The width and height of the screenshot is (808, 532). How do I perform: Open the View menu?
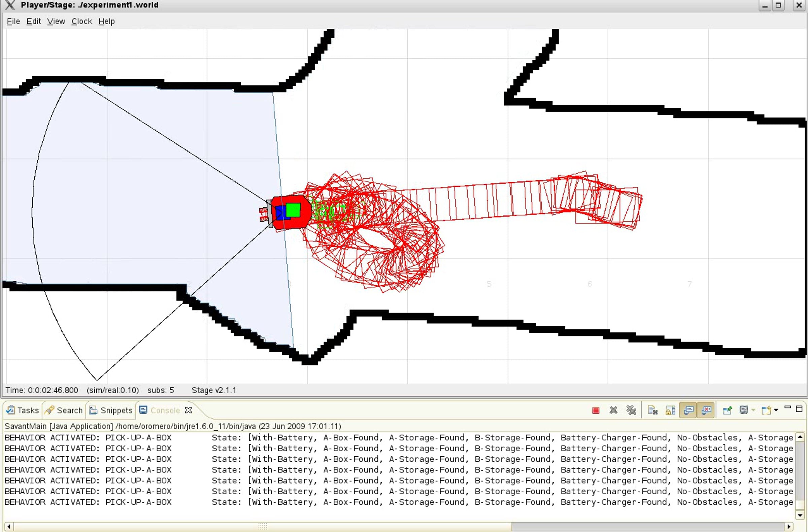56,22
